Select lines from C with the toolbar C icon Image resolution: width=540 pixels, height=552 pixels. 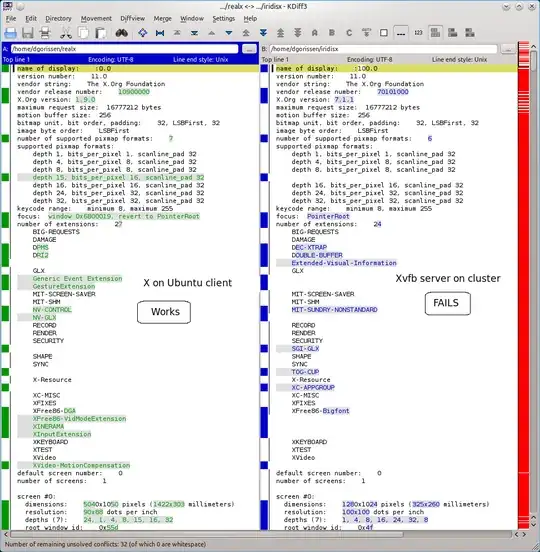pos(349,33)
